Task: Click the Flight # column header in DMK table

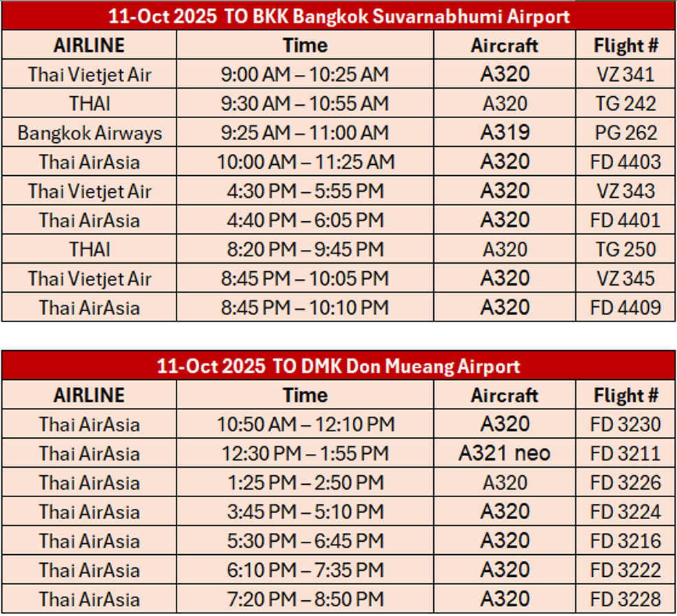Action: pyautogui.click(x=626, y=395)
